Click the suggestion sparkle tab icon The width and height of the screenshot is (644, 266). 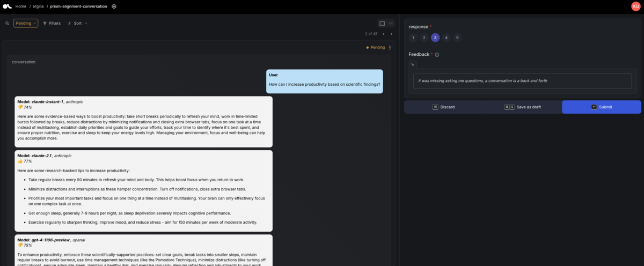[413, 64]
